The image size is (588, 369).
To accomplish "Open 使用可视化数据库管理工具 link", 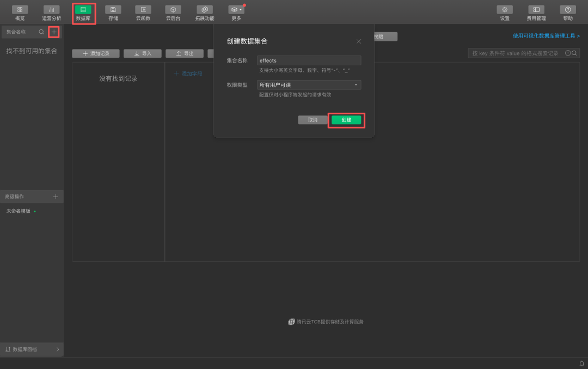I will point(546,36).
